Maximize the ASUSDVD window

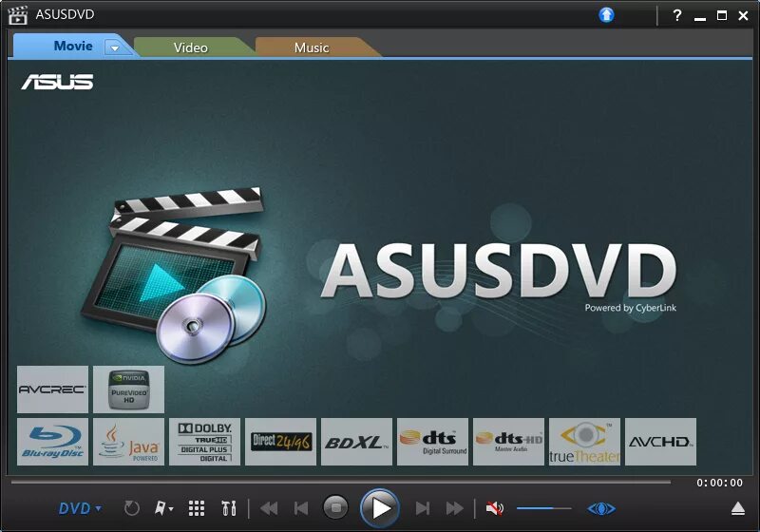(x=722, y=15)
